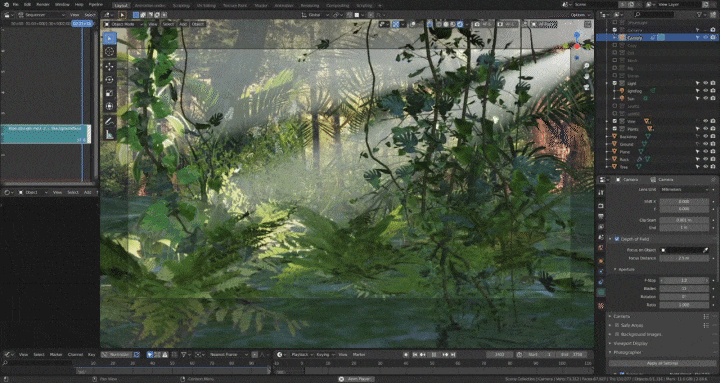Collapse the Aperture subpanel

(x=625, y=270)
